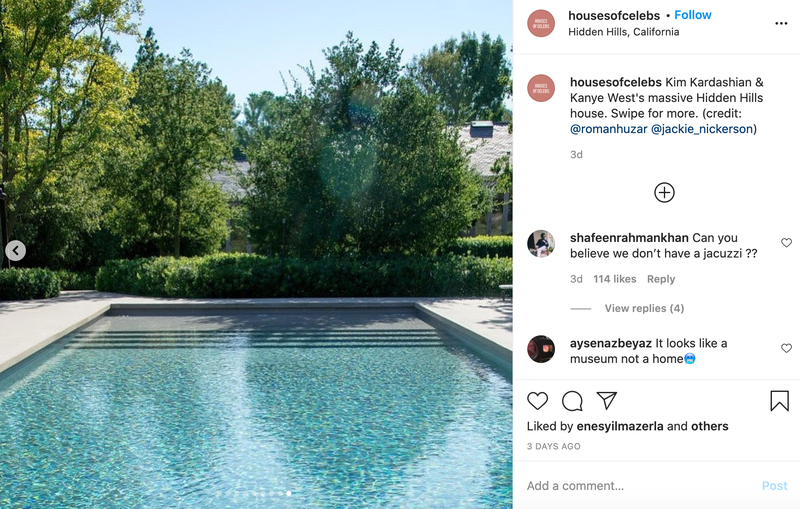
Task: Expand View replies (4)
Action: click(x=644, y=308)
